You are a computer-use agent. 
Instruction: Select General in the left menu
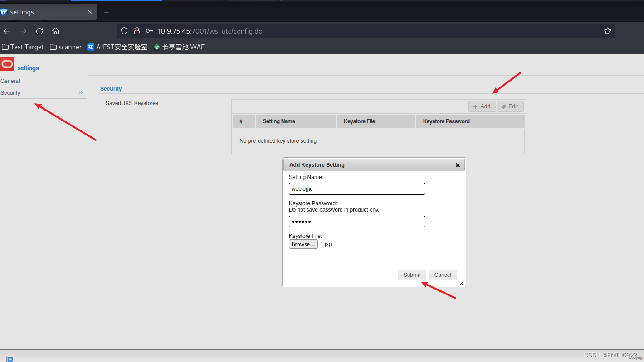(43, 81)
